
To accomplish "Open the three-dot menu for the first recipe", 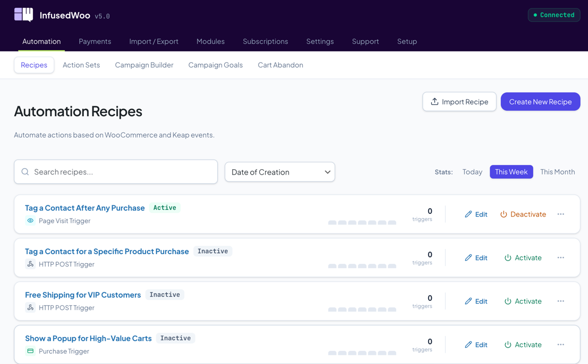I will click(x=561, y=214).
